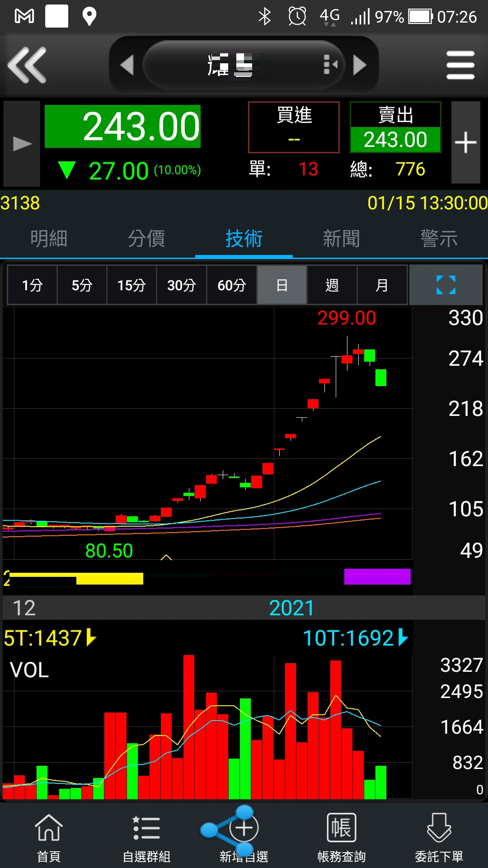Expand the left side panel arrow
The height and width of the screenshot is (868, 488).
22,144
